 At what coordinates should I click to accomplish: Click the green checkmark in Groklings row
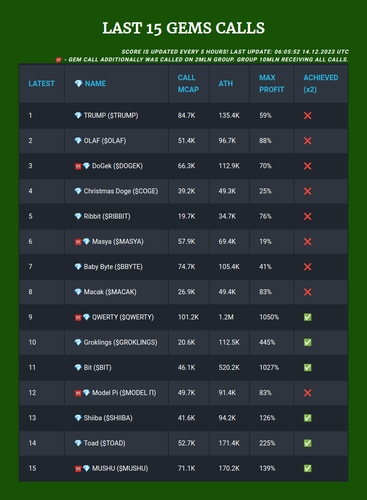307,342
